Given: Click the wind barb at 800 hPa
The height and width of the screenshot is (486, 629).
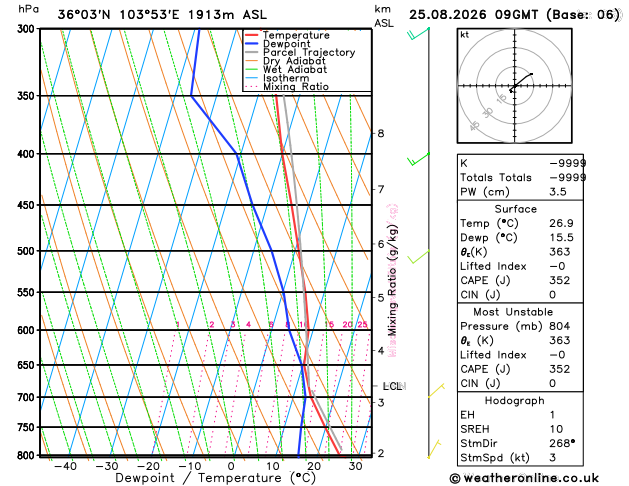Looking at the screenshot, I should pyautogui.click(x=434, y=449).
